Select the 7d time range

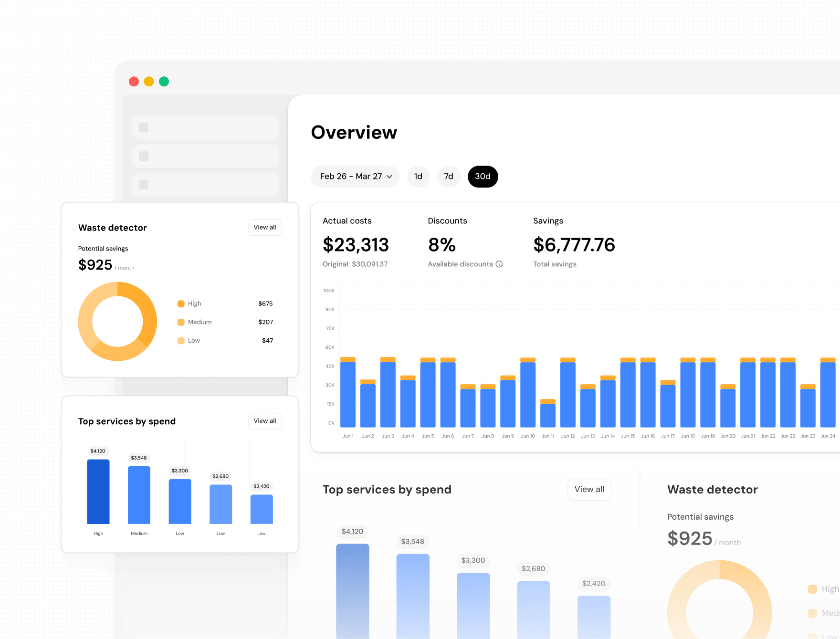pos(449,177)
